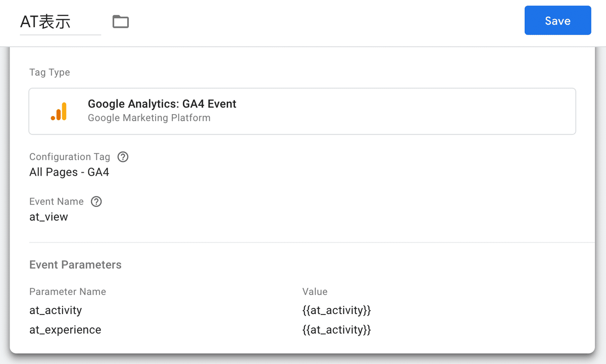
Task: Click the Event Parameters section heading
Action: click(x=75, y=265)
